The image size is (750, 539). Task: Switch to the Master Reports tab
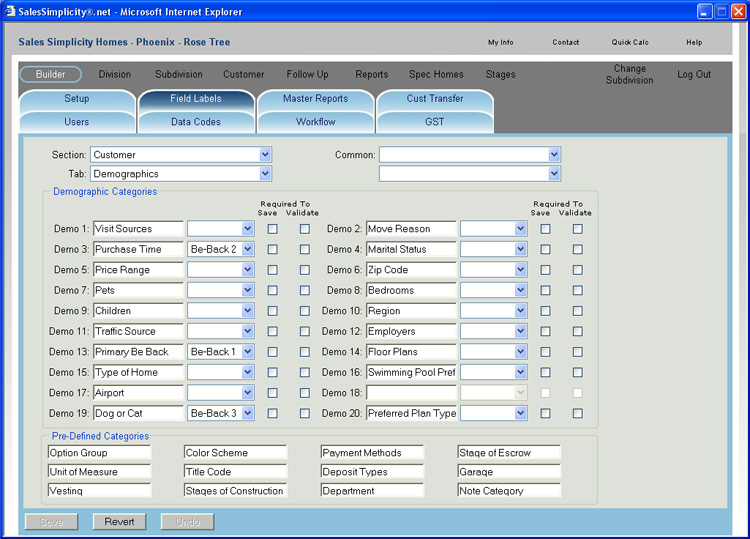(x=315, y=99)
